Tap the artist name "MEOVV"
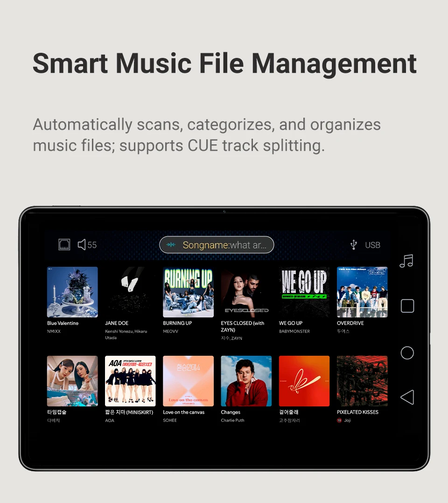448x503 pixels. click(x=170, y=331)
